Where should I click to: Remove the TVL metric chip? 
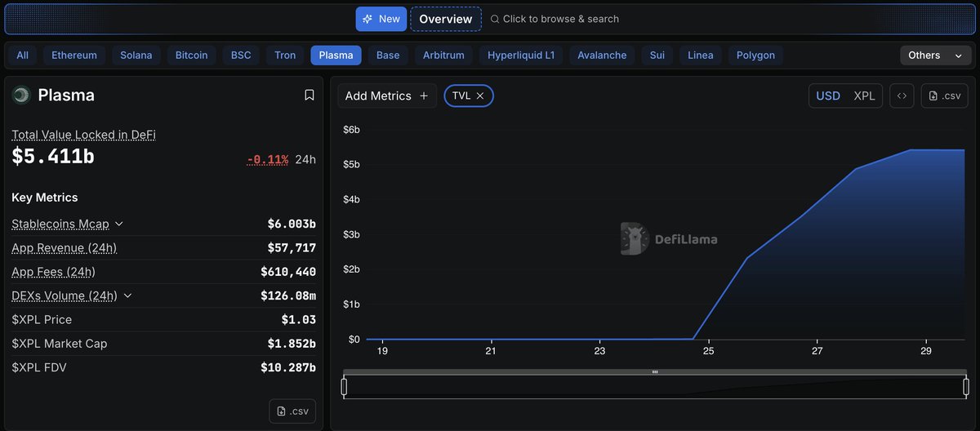click(480, 96)
